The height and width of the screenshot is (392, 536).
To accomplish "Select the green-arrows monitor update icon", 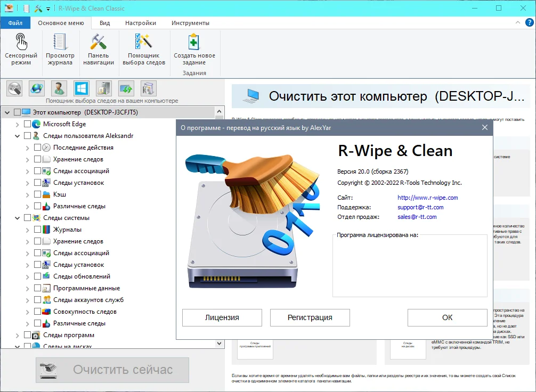I will tap(126, 88).
